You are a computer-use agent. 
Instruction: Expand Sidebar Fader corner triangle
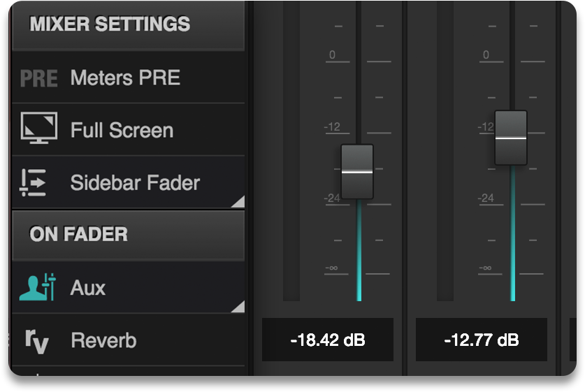pyautogui.click(x=238, y=202)
